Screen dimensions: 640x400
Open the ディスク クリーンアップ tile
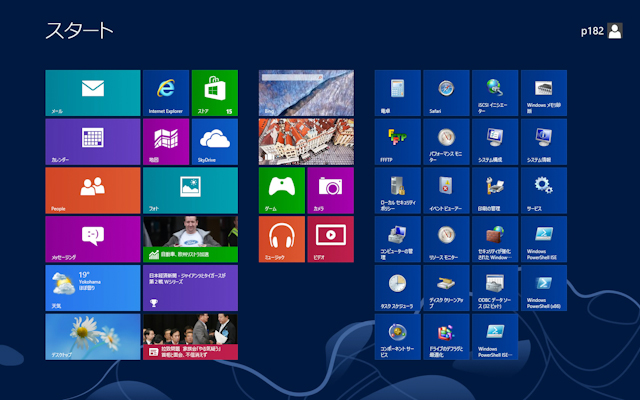point(446,288)
